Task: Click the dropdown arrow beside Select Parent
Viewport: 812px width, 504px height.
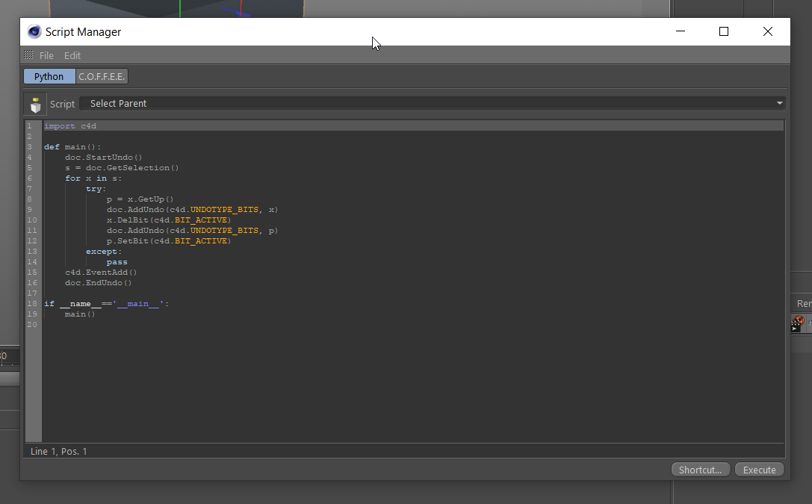Action: pyautogui.click(x=779, y=103)
